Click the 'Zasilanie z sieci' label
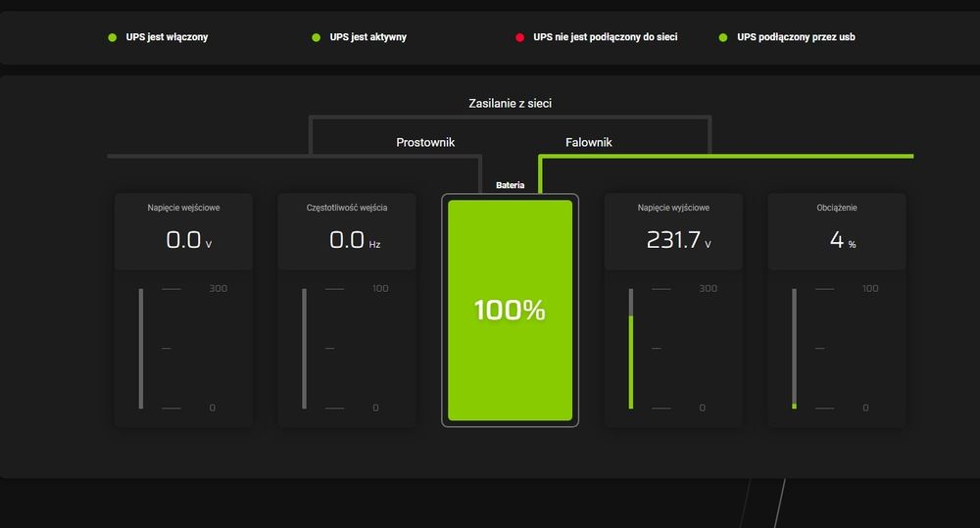Viewport: 980px width, 528px height. 510,103
